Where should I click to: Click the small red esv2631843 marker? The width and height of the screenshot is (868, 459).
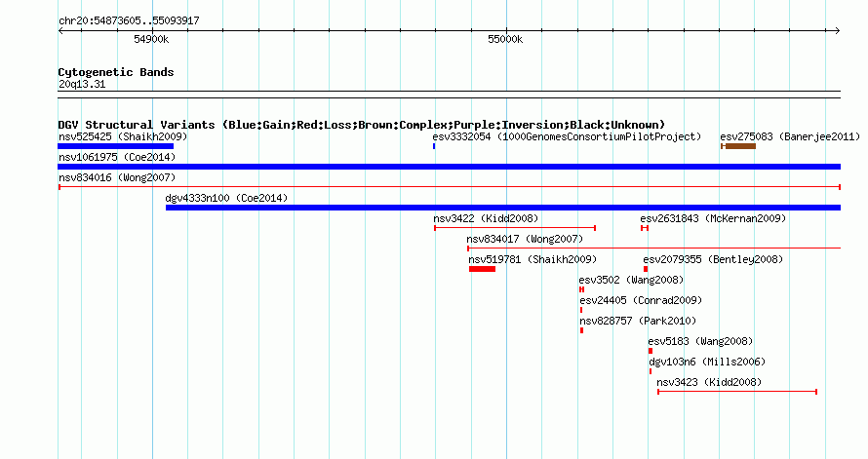tap(645, 228)
